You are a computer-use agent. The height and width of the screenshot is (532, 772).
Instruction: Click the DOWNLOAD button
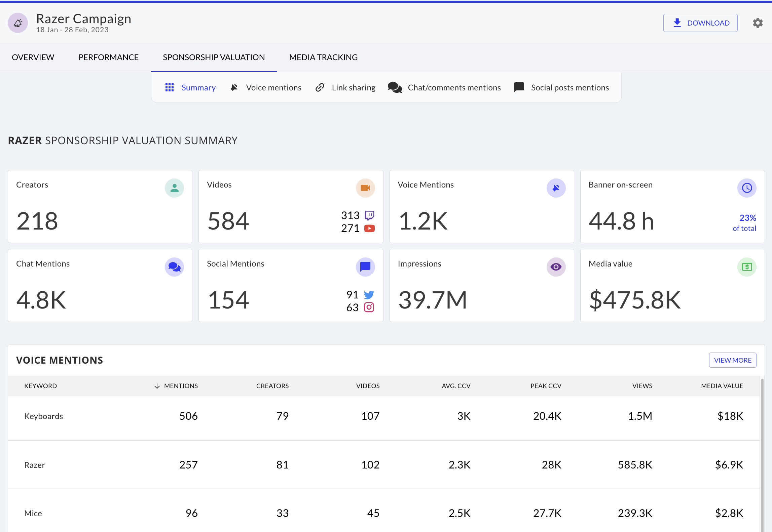(x=700, y=23)
